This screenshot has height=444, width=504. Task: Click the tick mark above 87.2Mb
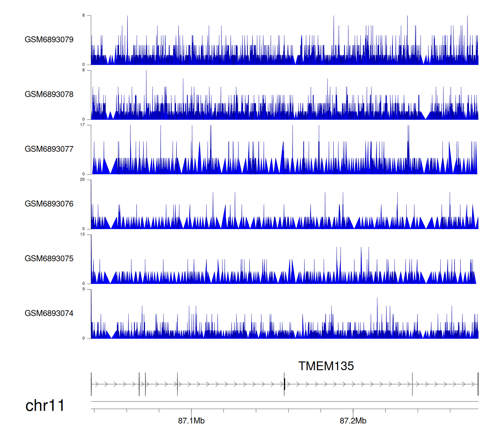coord(353,412)
